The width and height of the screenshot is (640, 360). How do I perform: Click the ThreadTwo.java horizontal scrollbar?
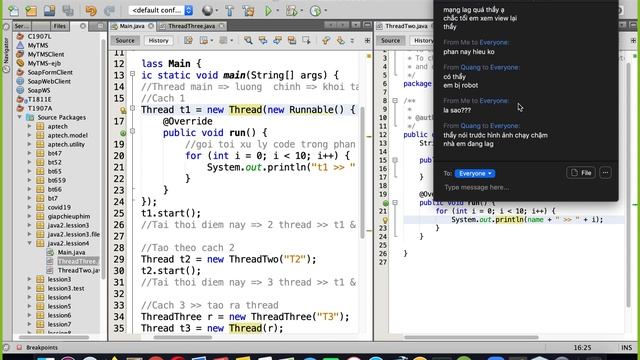pyautogui.click(x=471, y=338)
